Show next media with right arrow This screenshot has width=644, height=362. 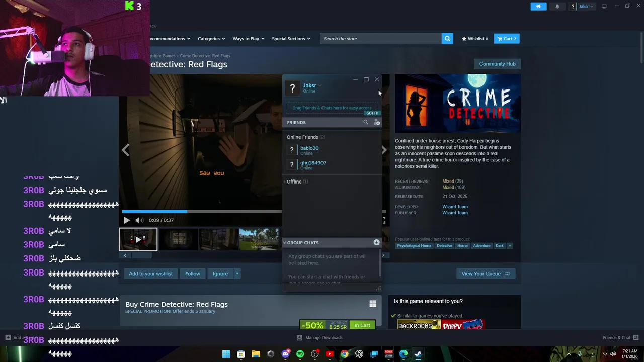click(x=384, y=150)
